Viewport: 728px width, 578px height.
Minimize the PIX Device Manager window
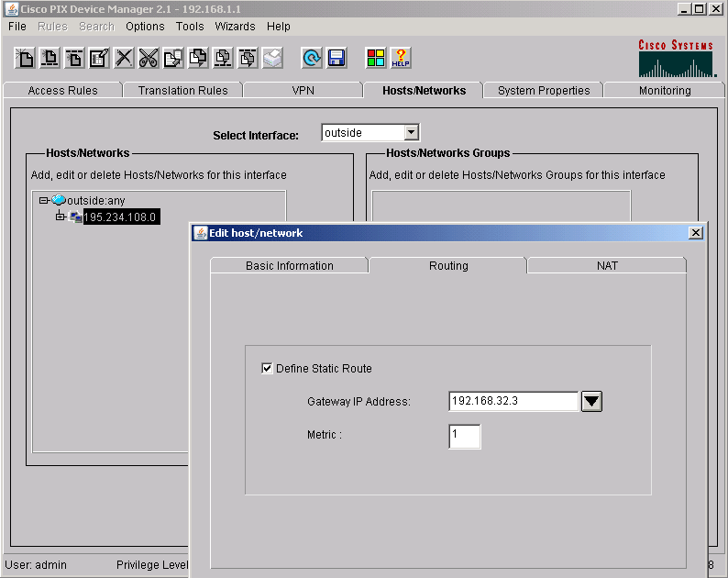(683, 9)
